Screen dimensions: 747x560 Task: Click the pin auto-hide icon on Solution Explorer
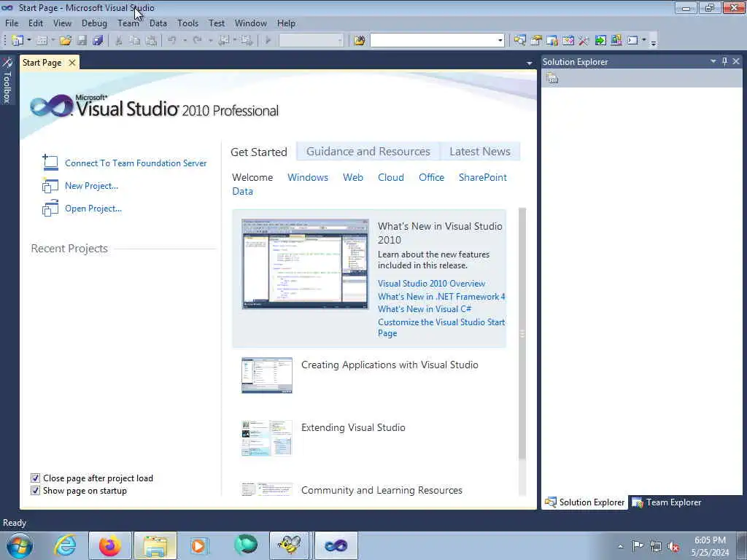724,61
